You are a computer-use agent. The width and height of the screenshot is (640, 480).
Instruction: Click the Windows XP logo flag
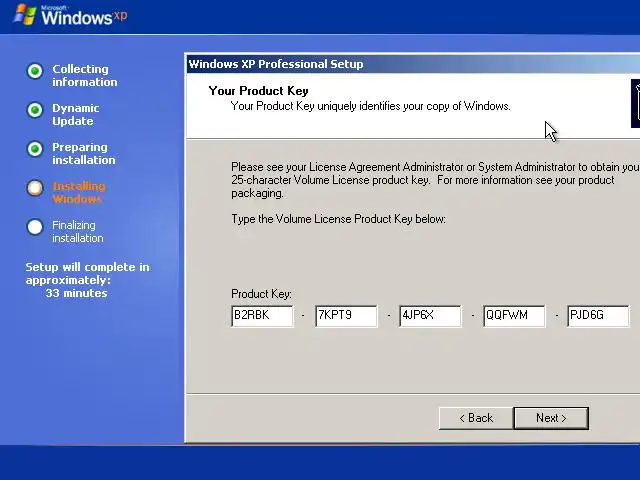point(24,15)
